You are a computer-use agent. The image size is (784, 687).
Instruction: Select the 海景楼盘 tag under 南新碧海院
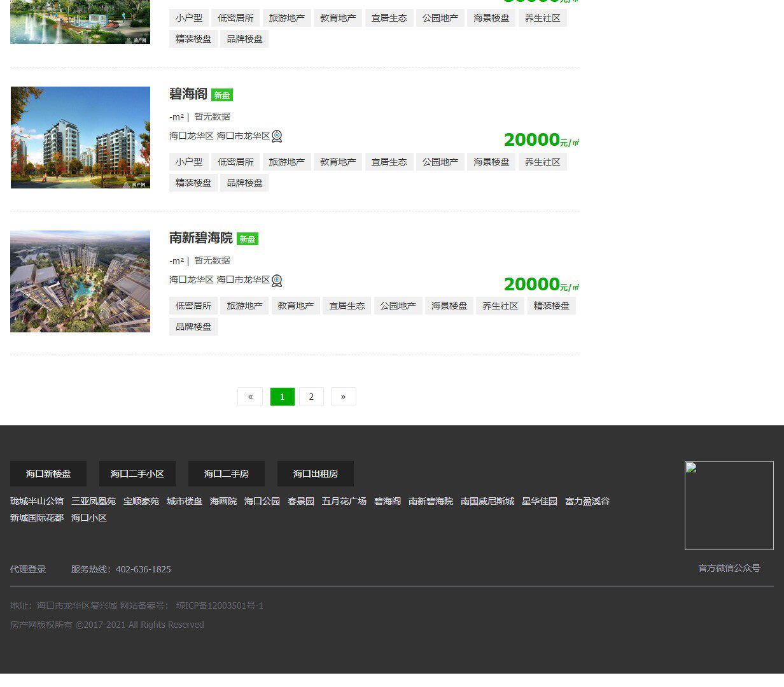point(449,305)
